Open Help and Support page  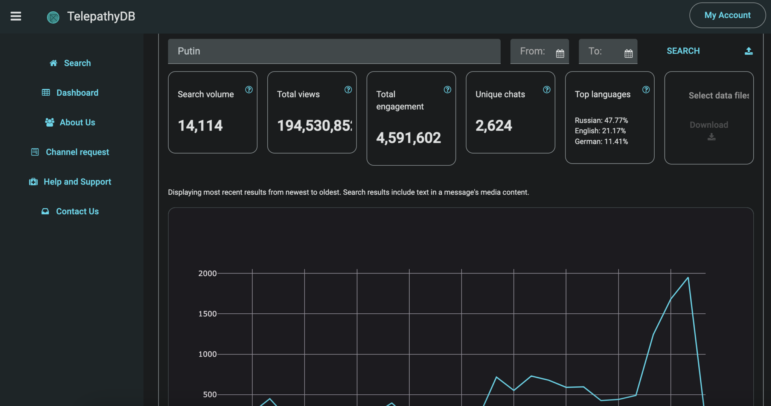point(70,182)
